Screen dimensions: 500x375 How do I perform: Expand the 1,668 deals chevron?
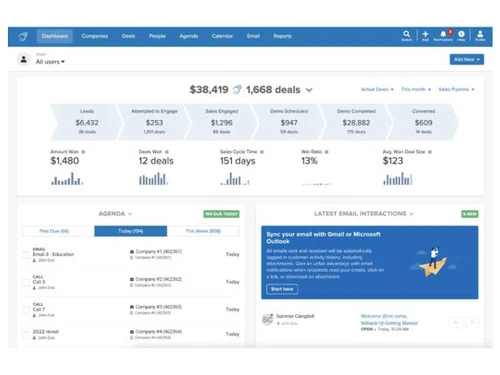[x=309, y=90]
